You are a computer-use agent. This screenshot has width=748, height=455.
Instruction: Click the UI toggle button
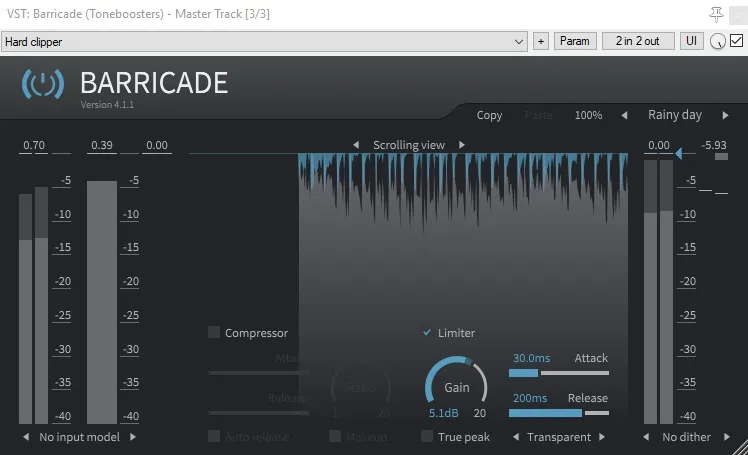pos(691,41)
